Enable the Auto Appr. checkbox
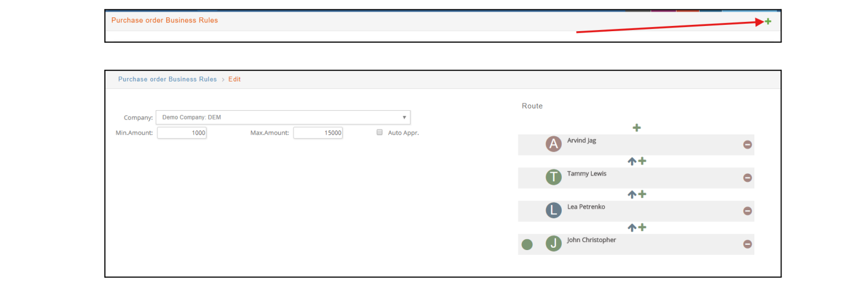The width and height of the screenshot is (868, 287). coord(379,132)
